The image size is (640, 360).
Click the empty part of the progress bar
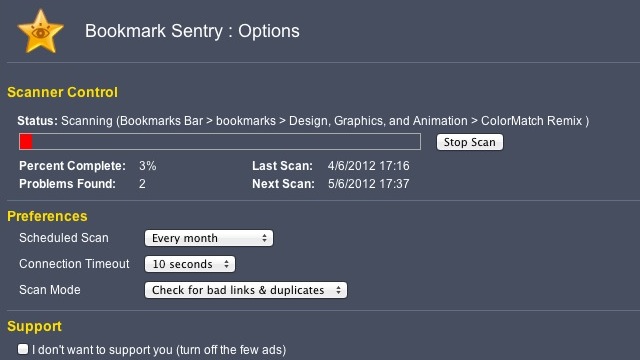click(x=226, y=142)
